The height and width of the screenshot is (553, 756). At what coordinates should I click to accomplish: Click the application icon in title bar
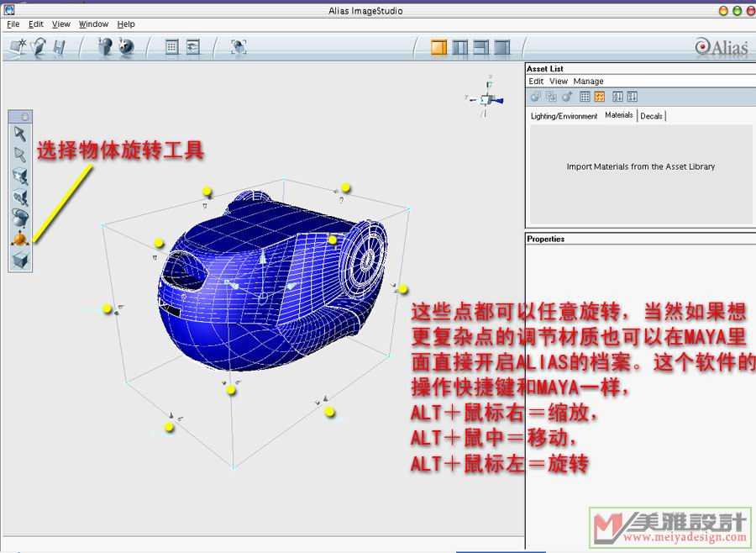point(8,9)
